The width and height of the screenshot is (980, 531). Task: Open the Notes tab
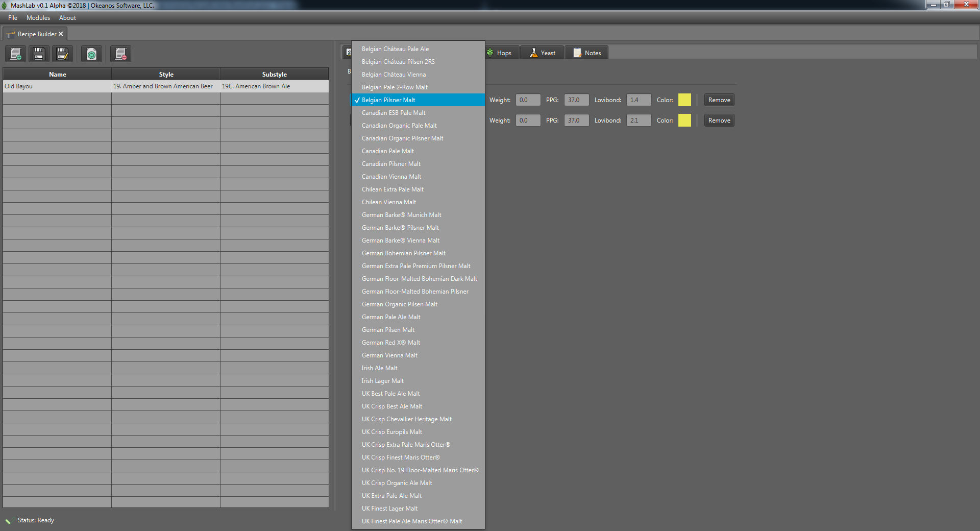587,53
